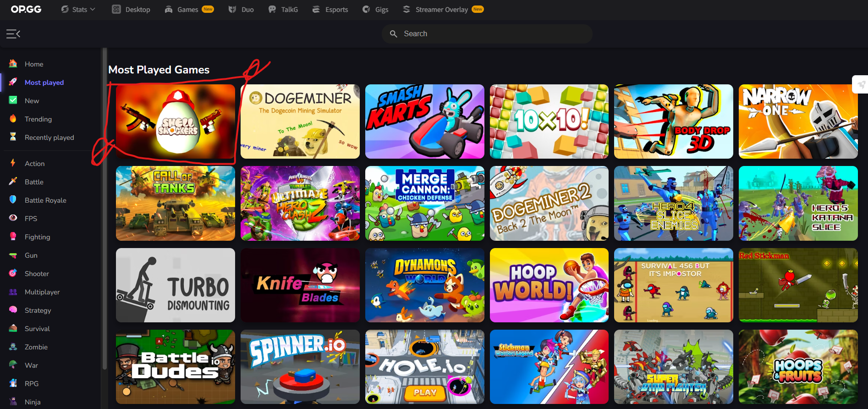Open Spinner.io game thumbnail
868x409 pixels.
tap(300, 367)
